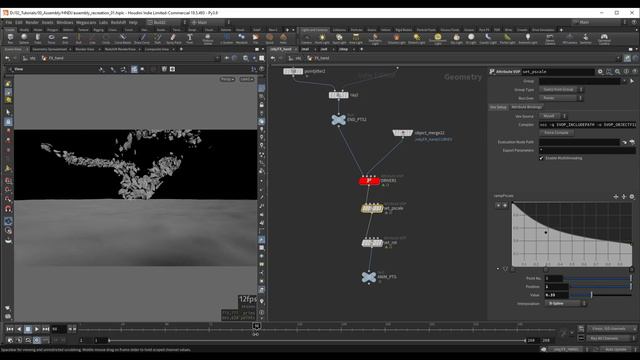Adjust the ramp Value slider
Screen dimensions: 640x360
[x=601, y=295]
